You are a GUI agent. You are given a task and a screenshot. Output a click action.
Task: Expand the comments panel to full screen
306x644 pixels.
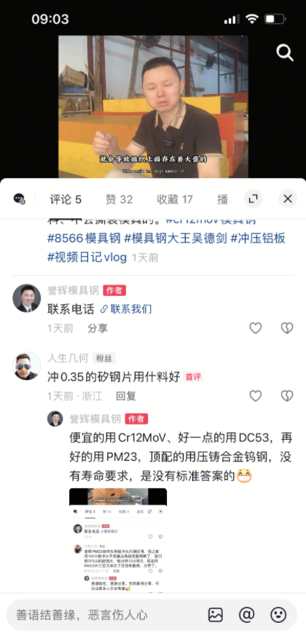253,199
